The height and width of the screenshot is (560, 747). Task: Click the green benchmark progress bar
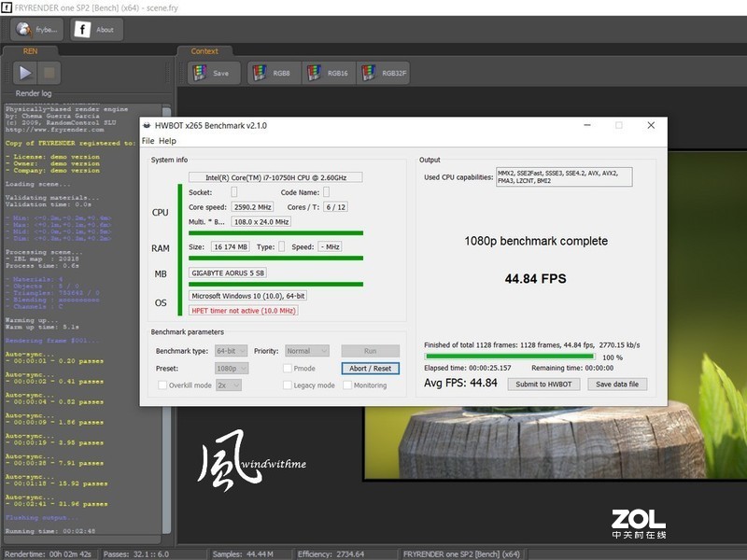pyautogui.click(x=510, y=355)
